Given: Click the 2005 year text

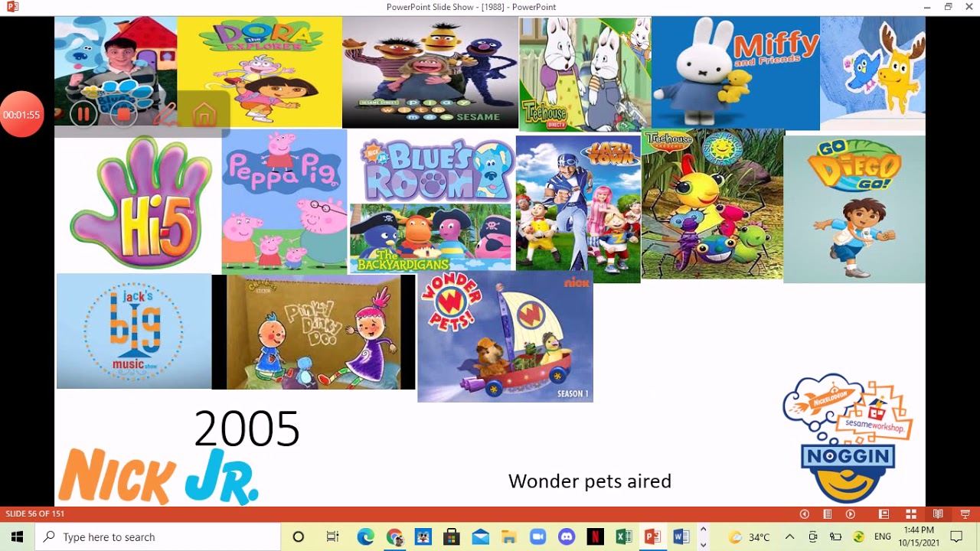Looking at the screenshot, I should (x=247, y=429).
